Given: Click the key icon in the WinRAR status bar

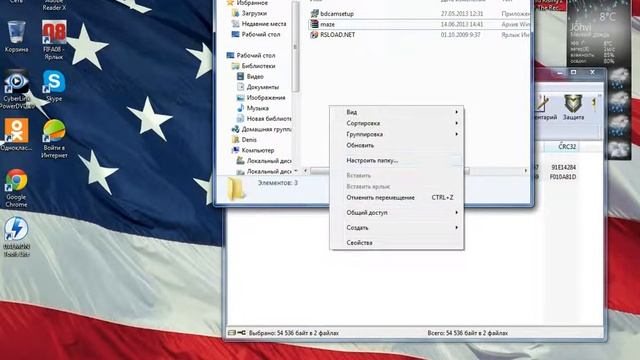Looking at the screenshot, I should point(241,333).
